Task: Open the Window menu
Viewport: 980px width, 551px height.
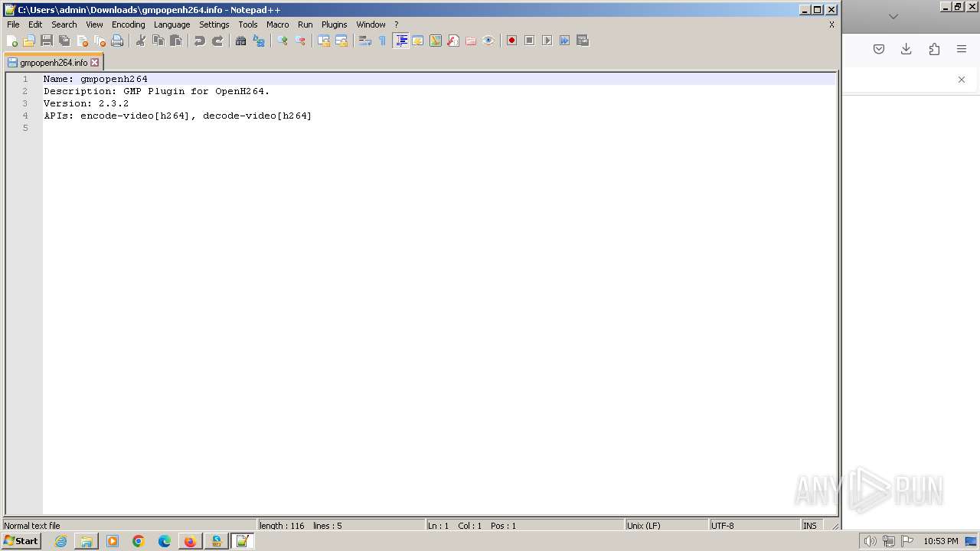Action: [371, 24]
